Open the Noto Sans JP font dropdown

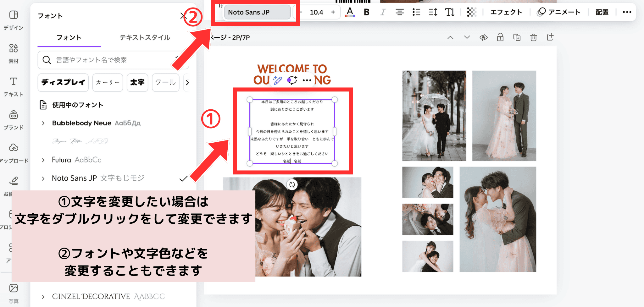point(257,12)
